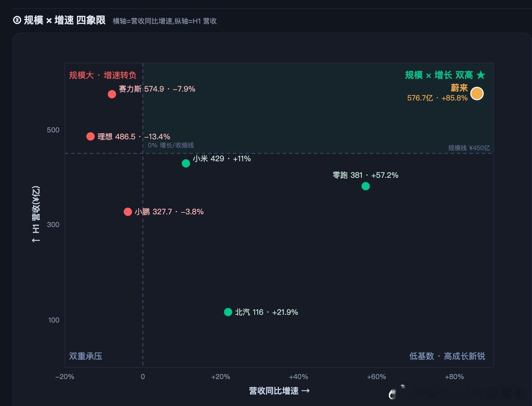Click the 理想 red data point
Image resolution: width=532 pixels, height=406 pixels.
click(x=90, y=136)
